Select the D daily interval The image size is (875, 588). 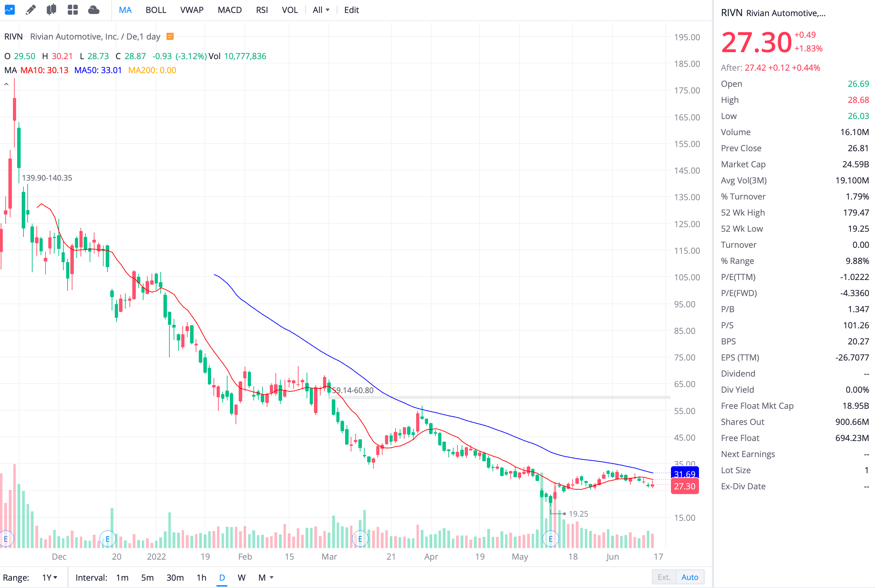pyautogui.click(x=222, y=577)
